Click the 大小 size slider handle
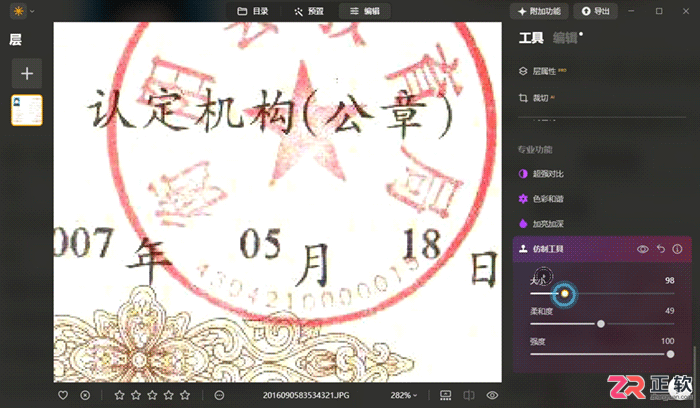 pos(565,294)
